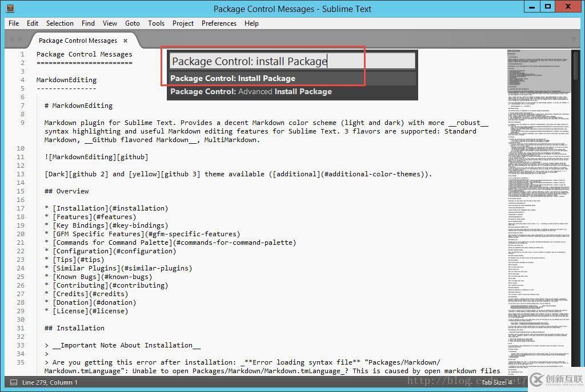Viewport: 585px width, 392px height.
Task: Click the '[Credits](#credits)' line
Action: (x=86, y=294)
